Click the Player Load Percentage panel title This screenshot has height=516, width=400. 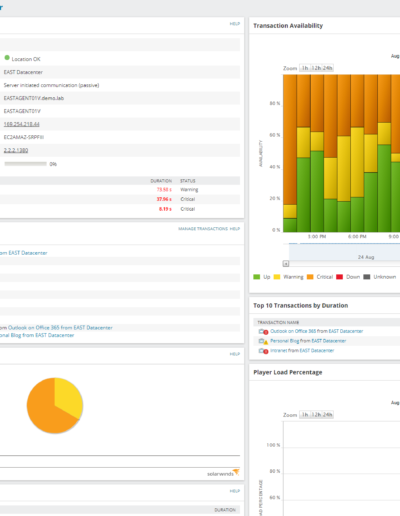click(288, 372)
